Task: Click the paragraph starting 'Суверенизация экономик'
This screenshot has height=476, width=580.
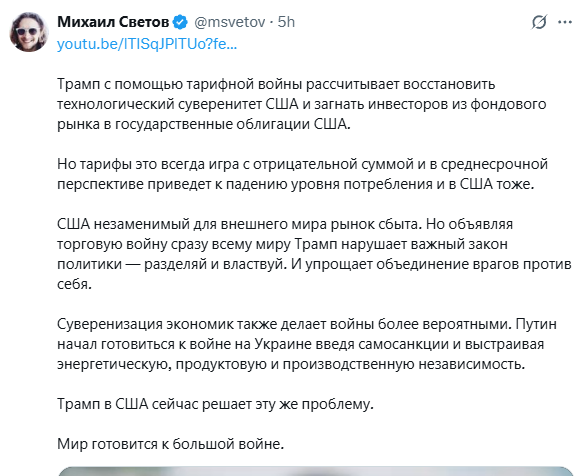Action: click(307, 344)
